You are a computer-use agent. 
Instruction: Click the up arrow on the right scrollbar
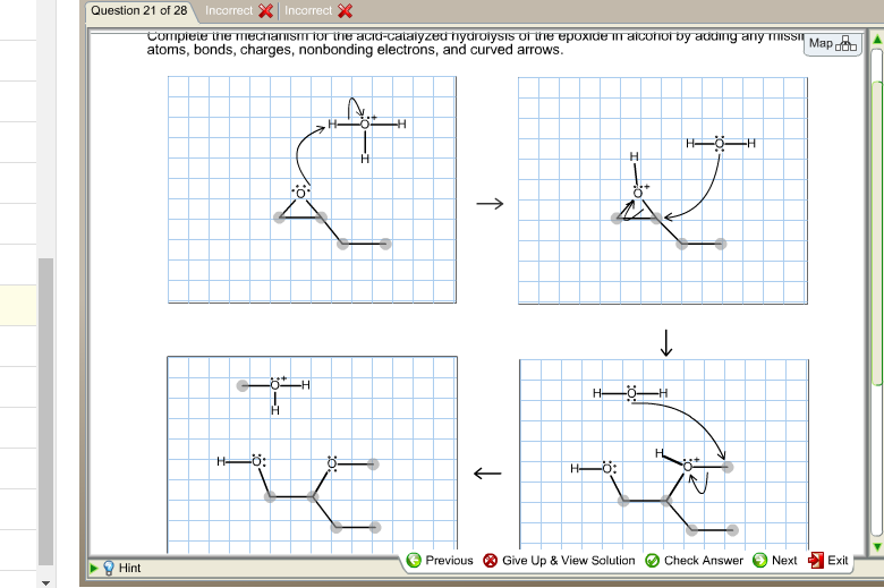(x=877, y=38)
